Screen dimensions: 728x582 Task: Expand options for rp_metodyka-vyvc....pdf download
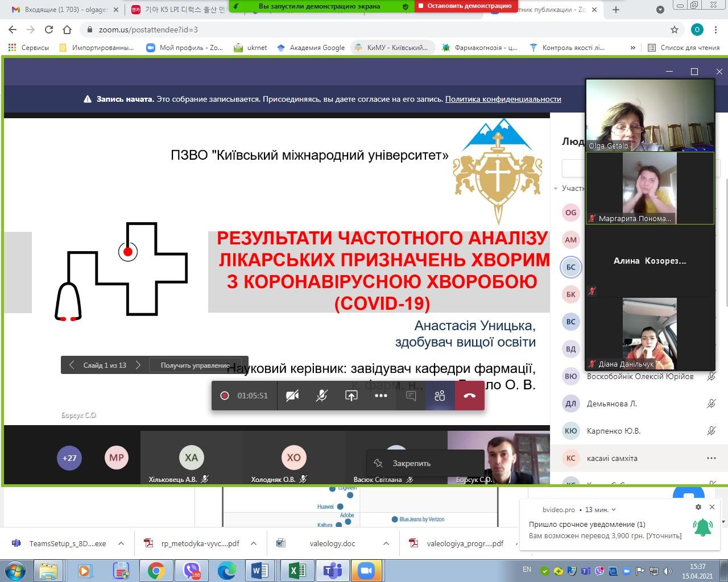254,543
